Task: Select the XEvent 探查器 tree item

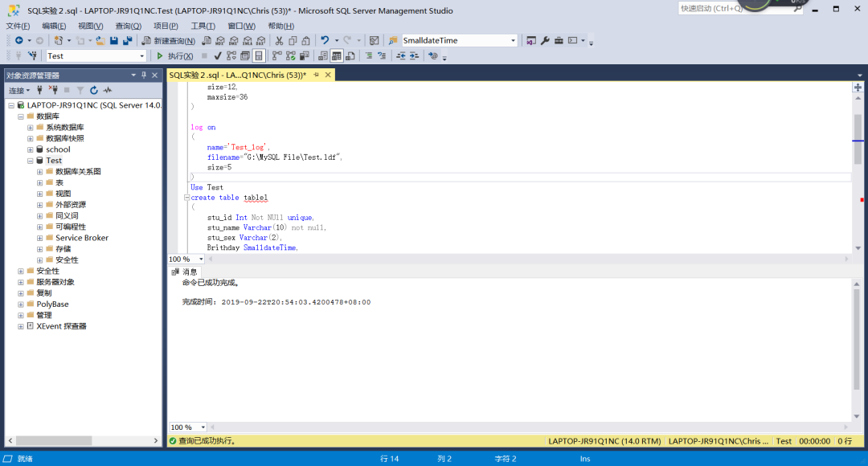Action: (61, 326)
